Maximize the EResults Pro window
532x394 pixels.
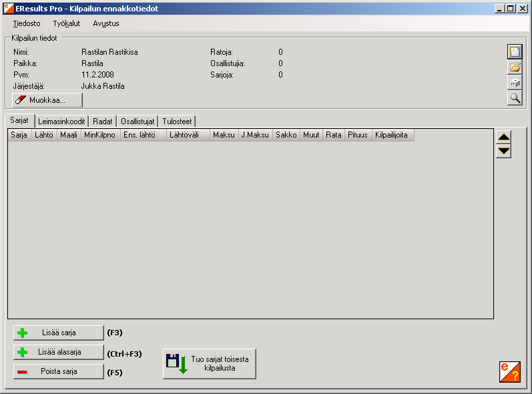point(510,9)
